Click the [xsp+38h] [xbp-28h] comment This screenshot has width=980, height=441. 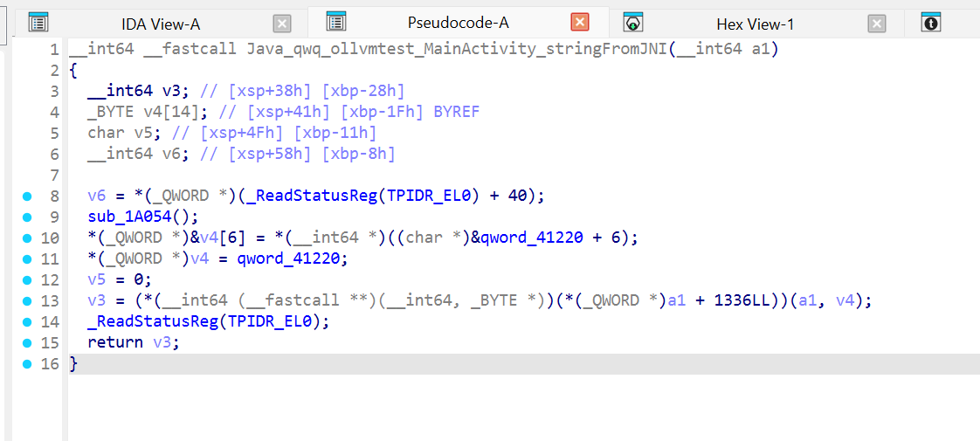pos(302,91)
